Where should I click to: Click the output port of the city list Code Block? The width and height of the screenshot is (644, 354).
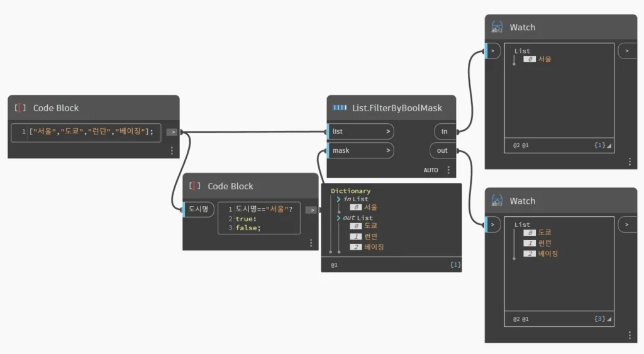172,132
